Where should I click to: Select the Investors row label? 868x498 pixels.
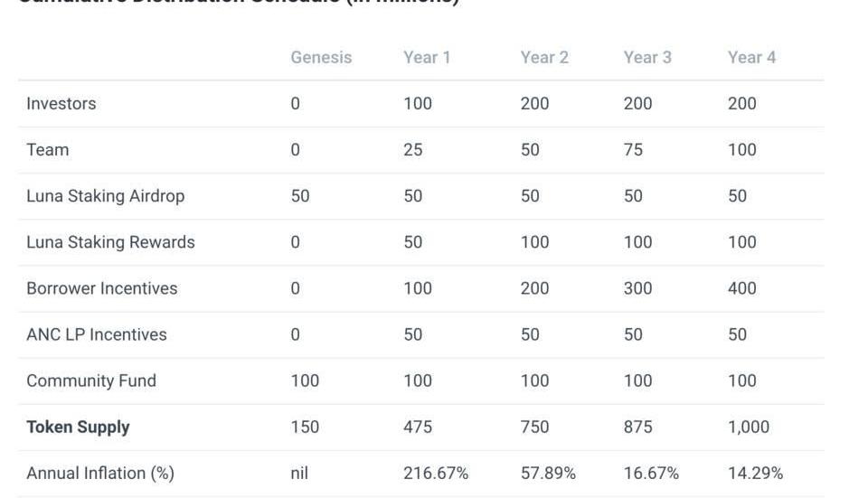pos(61,103)
